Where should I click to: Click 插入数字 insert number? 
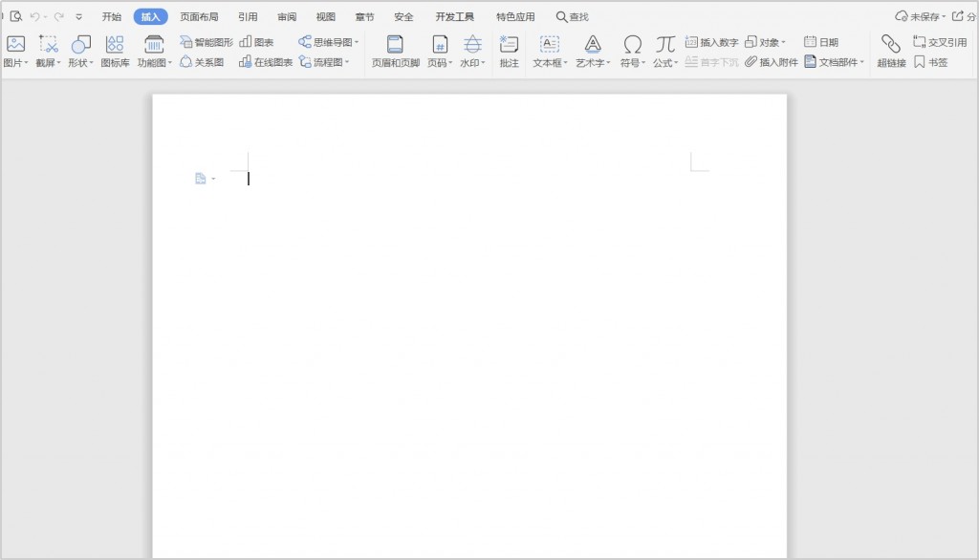(x=711, y=42)
